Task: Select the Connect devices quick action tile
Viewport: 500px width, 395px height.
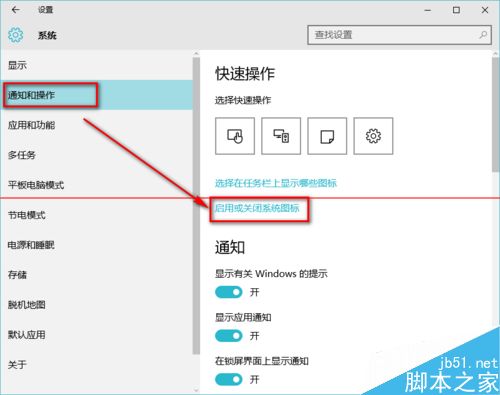Action: (x=281, y=136)
